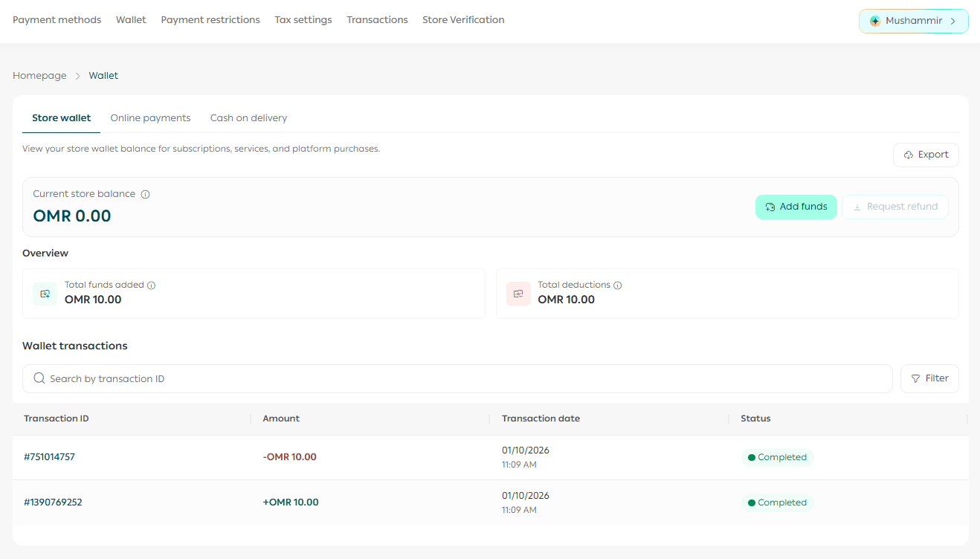This screenshot has height=559, width=980.
Task: Open transaction #751014757
Action: click(x=49, y=457)
